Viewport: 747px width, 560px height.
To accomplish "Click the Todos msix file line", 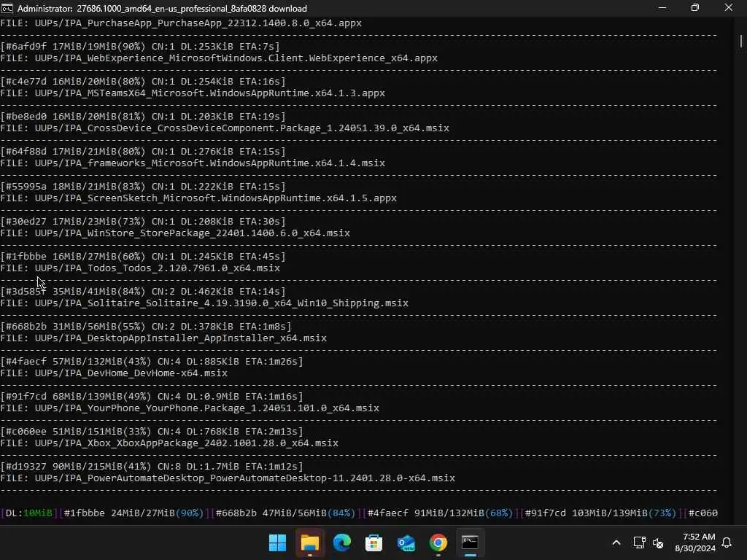I will [140, 268].
